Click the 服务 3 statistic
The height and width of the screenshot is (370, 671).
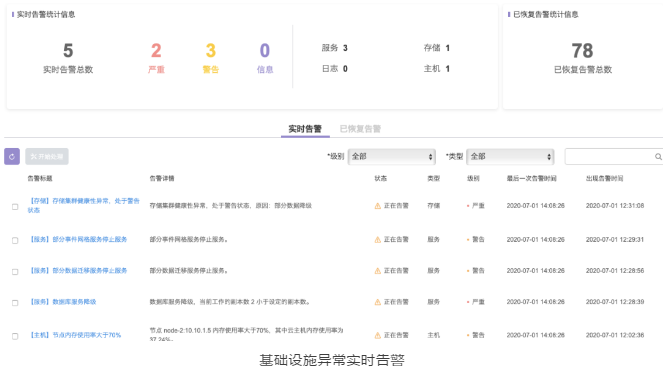[x=335, y=48]
